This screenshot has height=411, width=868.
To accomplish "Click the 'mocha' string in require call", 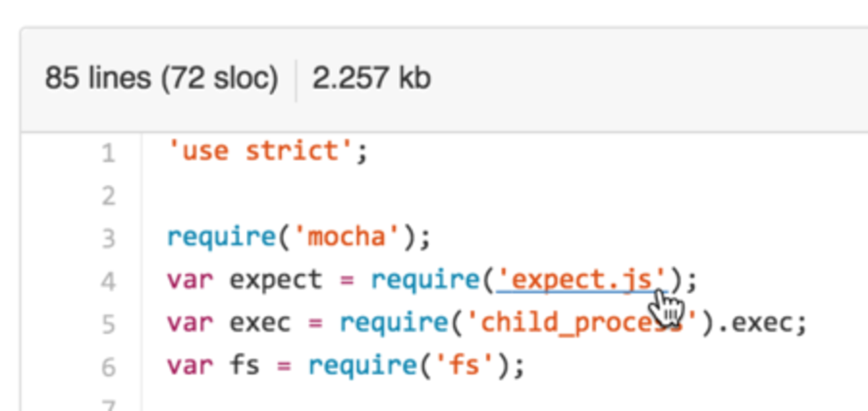I will pyautogui.click(x=348, y=237).
